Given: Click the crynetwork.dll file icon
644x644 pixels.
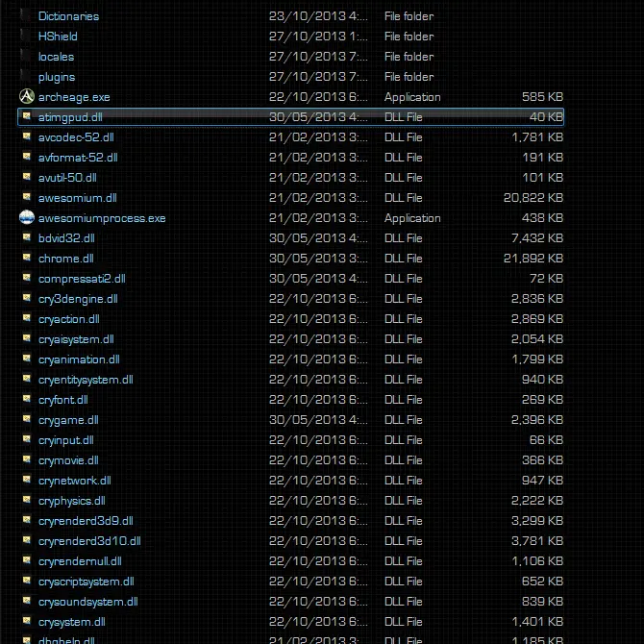Looking at the screenshot, I should pyautogui.click(x=27, y=480).
